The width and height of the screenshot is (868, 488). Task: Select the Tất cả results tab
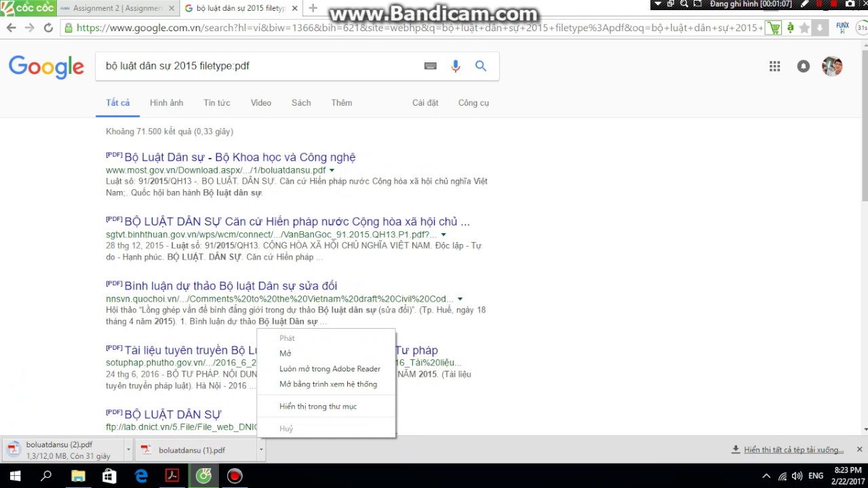[117, 103]
